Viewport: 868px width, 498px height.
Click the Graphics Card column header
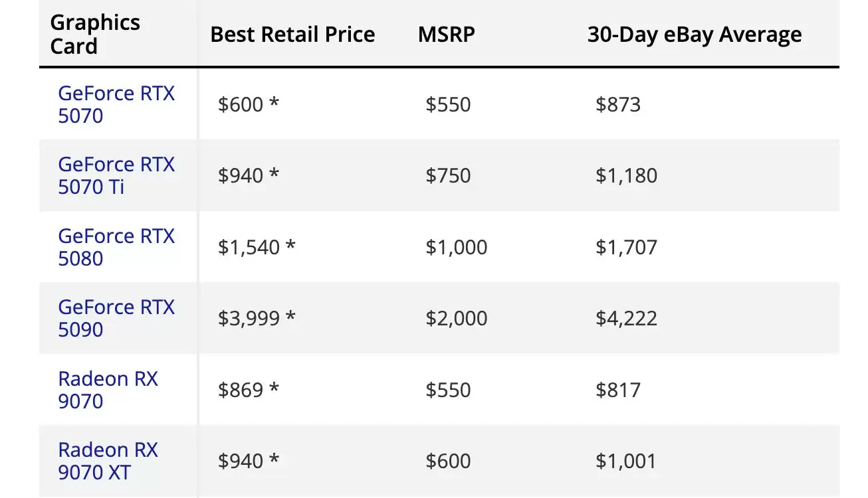point(95,35)
